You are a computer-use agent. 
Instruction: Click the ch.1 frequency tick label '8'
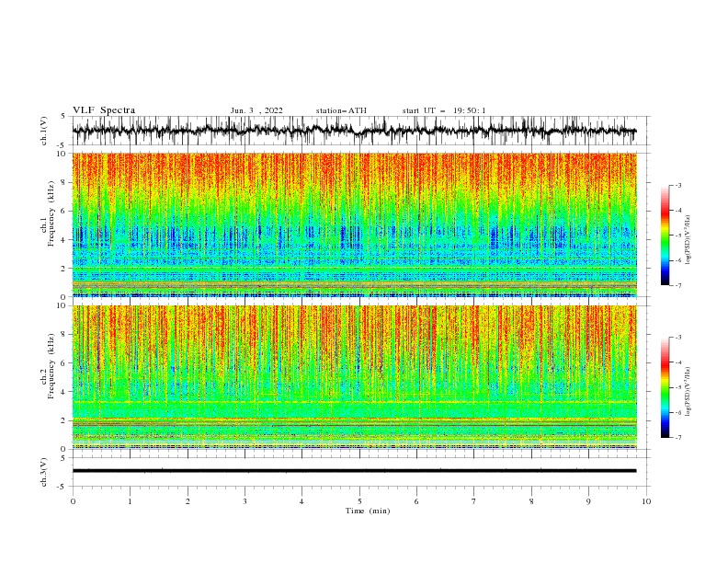click(x=64, y=182)
